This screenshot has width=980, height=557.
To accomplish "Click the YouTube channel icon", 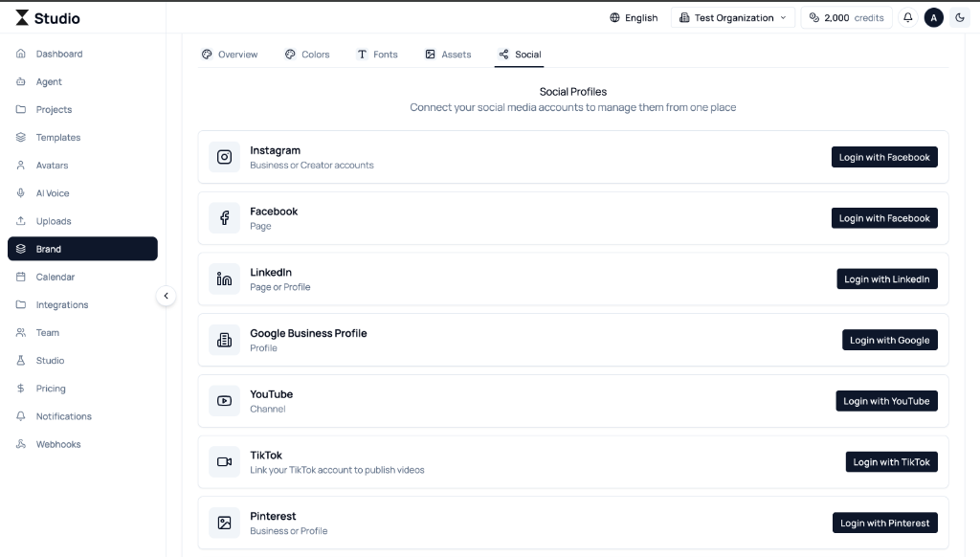I will point(224,400).
